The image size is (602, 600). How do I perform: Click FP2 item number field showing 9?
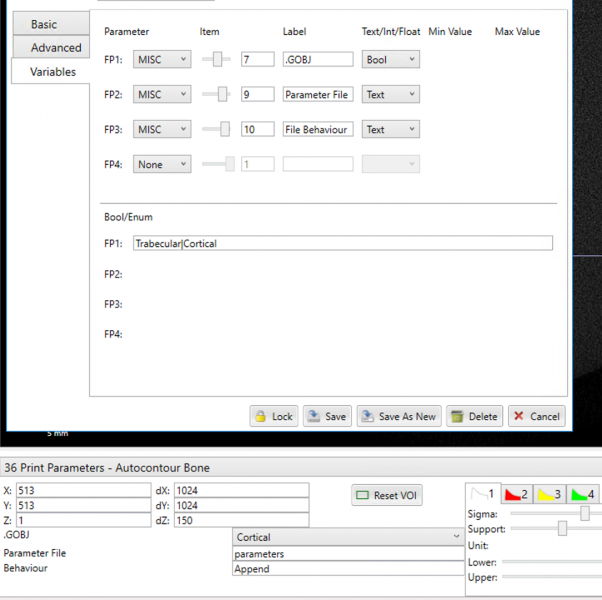[x=258, y=94]
